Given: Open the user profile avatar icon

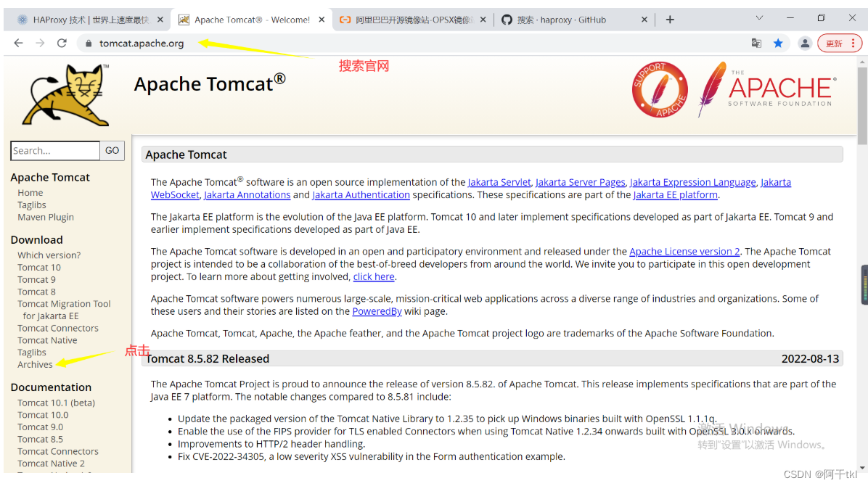Looking at the screenshot, I should (805, 44).
